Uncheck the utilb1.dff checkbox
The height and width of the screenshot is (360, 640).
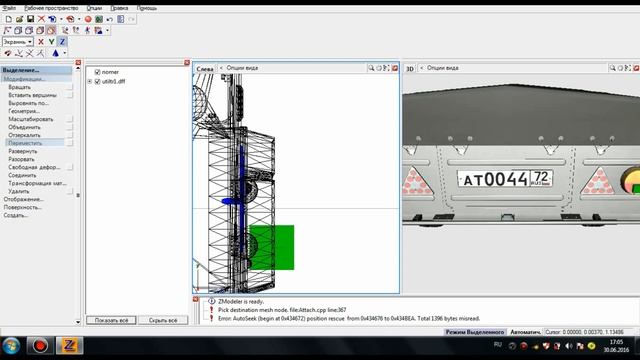pos(97,81)
